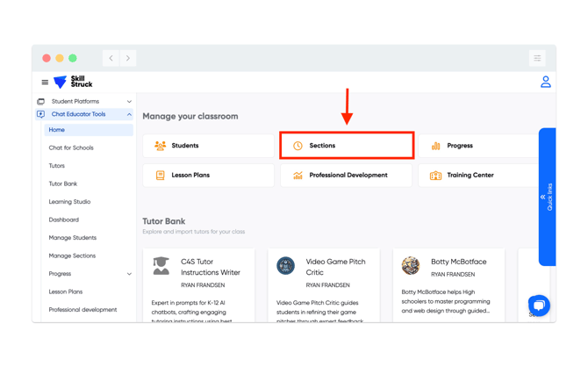This screenshot has width=588, height=367.
Task: Click the browser back arrow
Action: (x=111, y=58)
